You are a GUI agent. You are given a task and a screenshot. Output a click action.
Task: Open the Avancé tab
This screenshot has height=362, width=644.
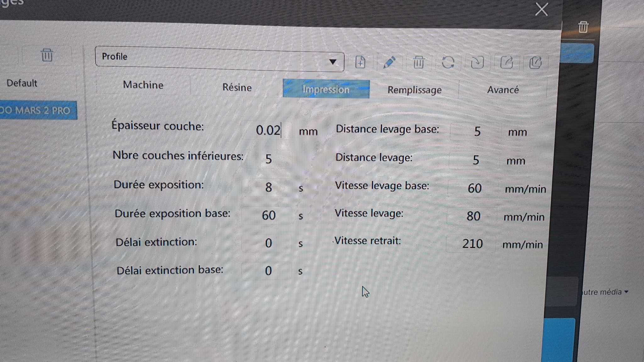502,90
